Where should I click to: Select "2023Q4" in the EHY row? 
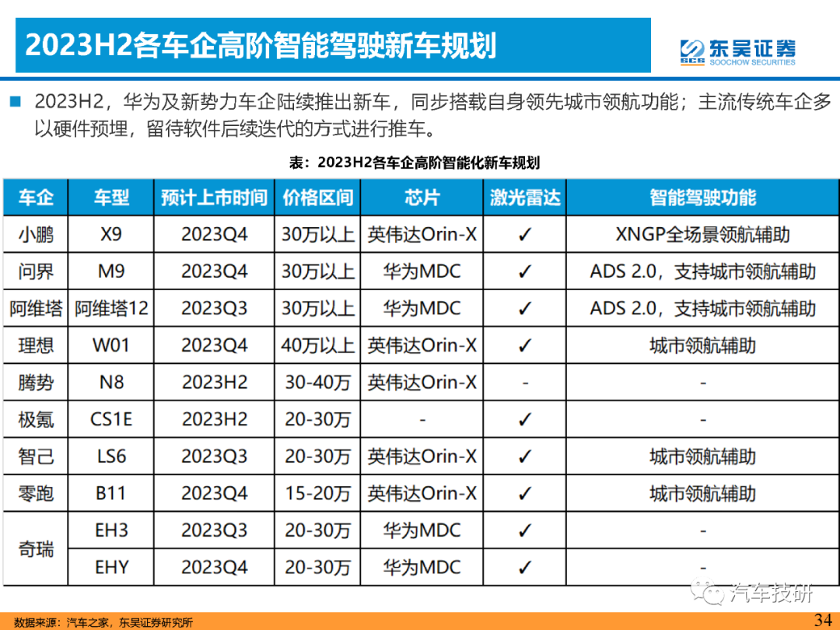(x=215, y=567)
